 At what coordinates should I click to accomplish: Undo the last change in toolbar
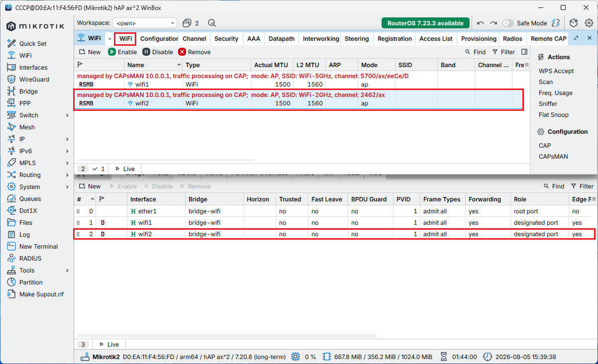tap(480, 23)
